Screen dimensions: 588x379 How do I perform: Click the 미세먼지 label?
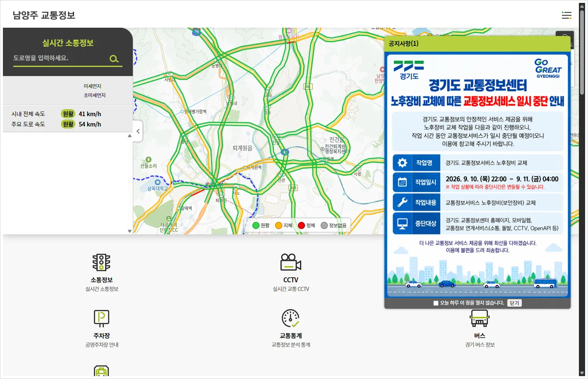[x=92, y=86]
